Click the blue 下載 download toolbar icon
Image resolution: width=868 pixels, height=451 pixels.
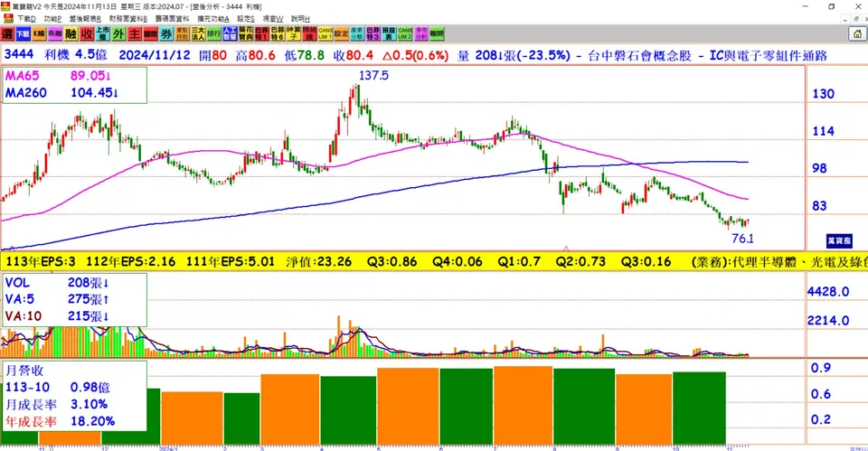click(23, 33)
